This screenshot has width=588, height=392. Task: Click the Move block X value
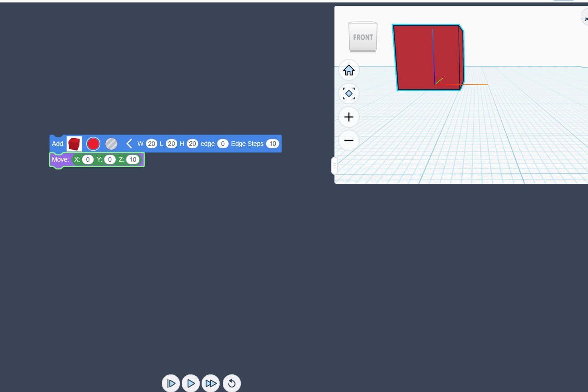[88, 159]
